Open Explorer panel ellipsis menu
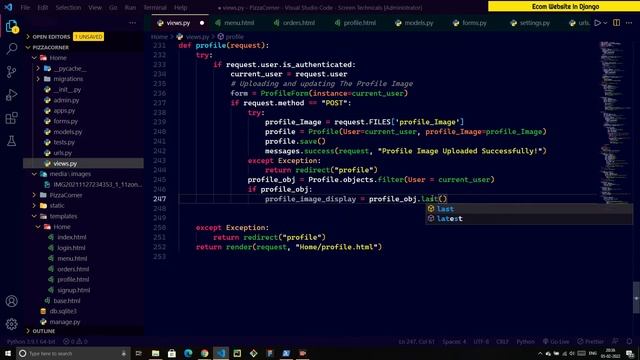The height and width of the screenshot is (360, 640). click(x=132, y=23)
